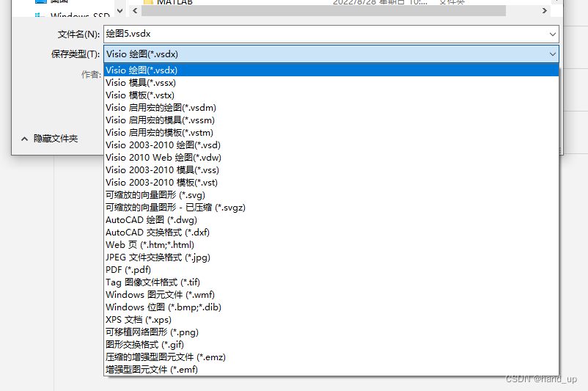Image resolution: width=588 pixels, height=391 pixels.
Task: Select PDF (*.pdf) save type
Action: click(x=331, y=269)
